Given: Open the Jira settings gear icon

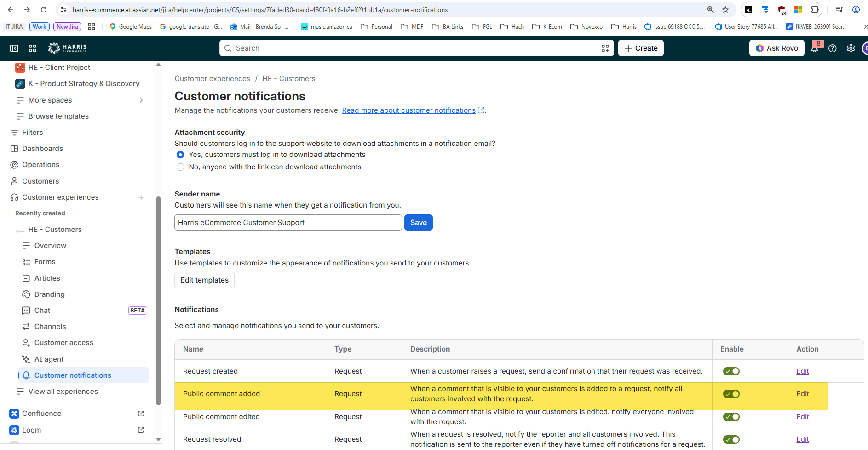Looking at the screenshot, I should 851,48.
